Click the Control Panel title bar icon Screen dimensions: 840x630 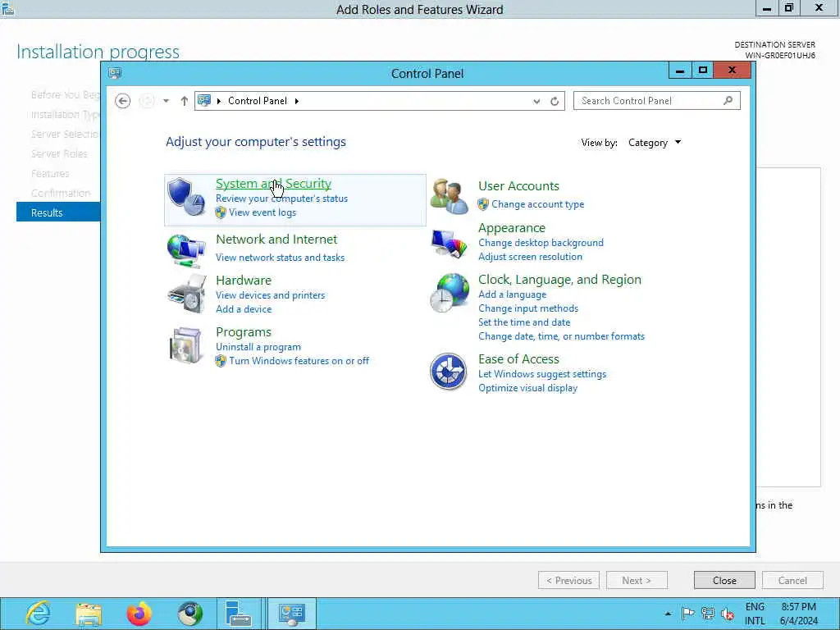[115, 73]
